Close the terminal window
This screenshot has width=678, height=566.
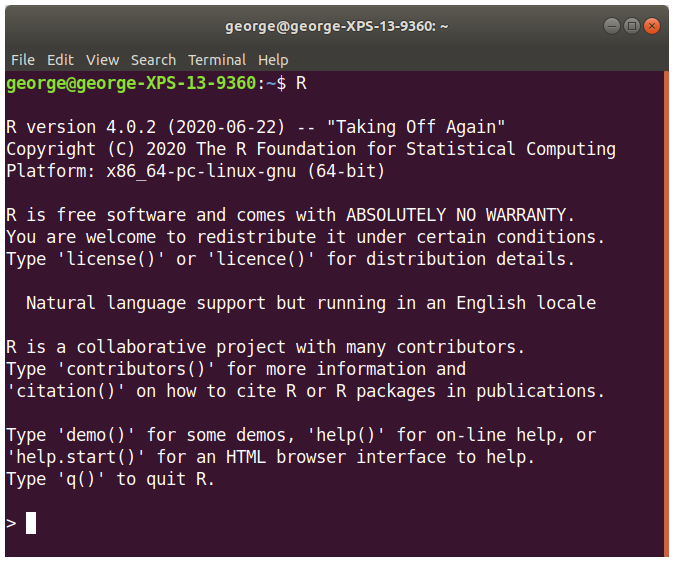pyautogui.click(x=652, y=24)
